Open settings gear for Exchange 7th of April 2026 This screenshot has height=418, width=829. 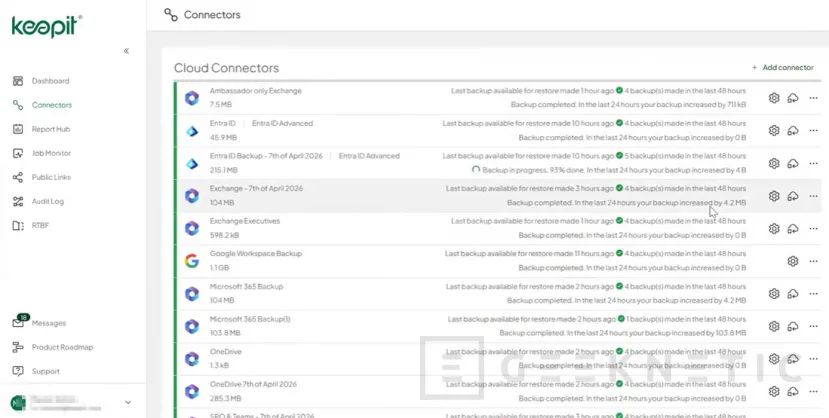(774, 196)
